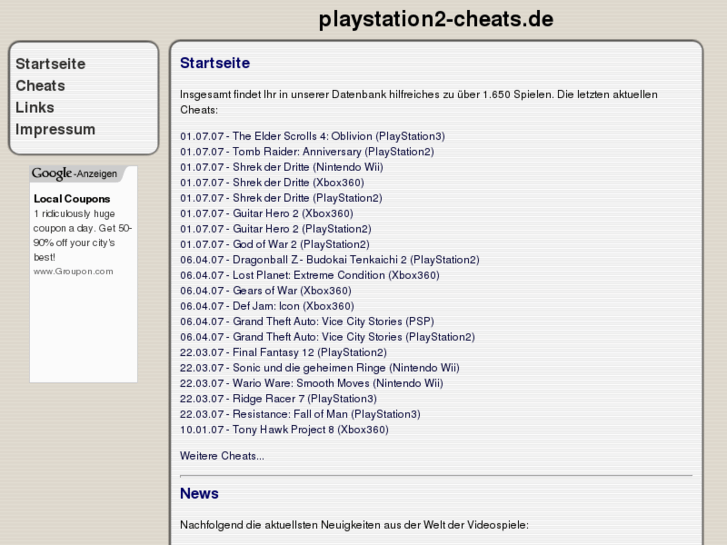The height and width of the screenshot is (545, 727).
Task: Open the Cheats navigation link
Action: (40, 86)
